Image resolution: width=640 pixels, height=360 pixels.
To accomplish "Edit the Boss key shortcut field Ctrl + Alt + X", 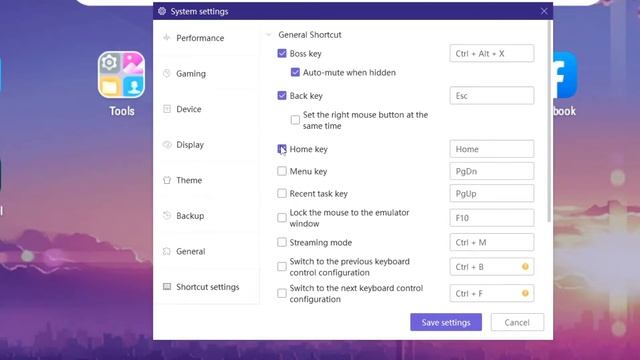I will [491, 53].
